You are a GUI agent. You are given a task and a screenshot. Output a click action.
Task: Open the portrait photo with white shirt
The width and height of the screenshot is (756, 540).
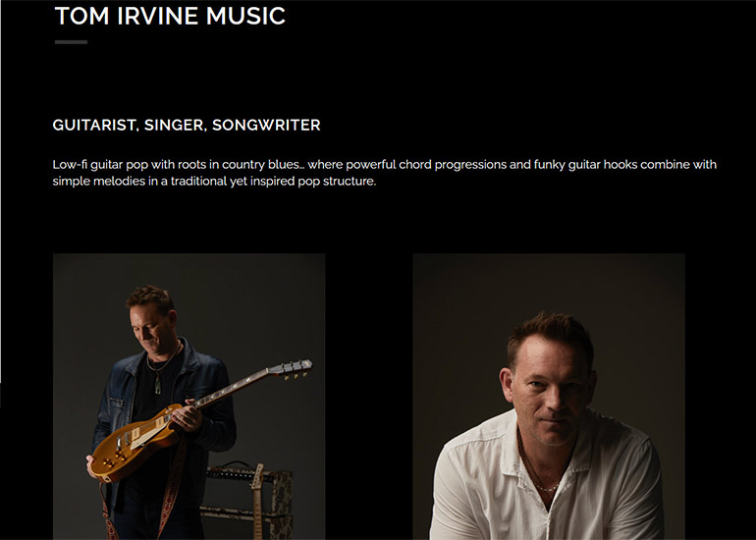tap(549, 397)
